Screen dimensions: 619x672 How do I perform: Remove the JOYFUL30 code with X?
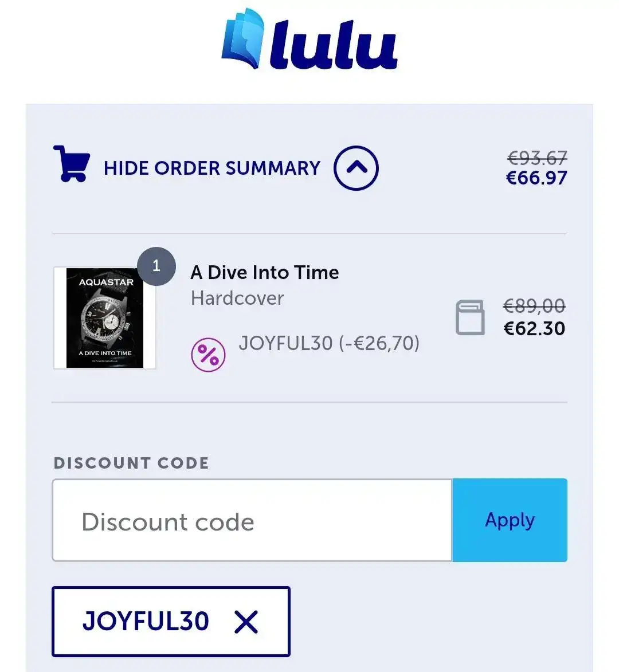point(246,622)
